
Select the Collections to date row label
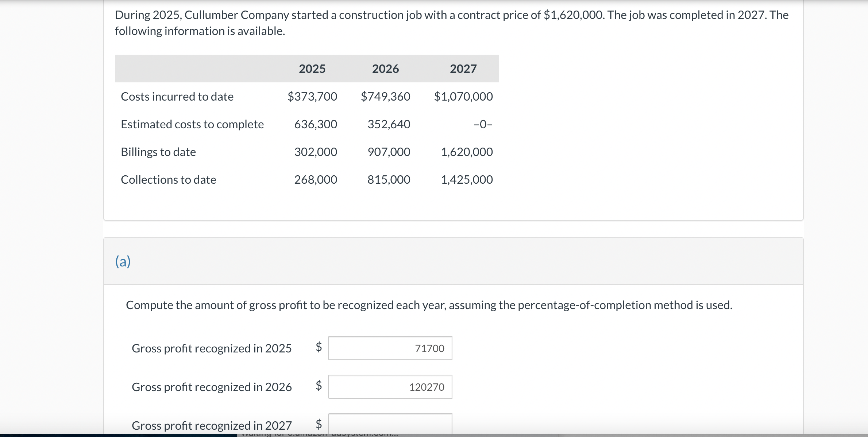pyautogui.click(x=169, y=179)
